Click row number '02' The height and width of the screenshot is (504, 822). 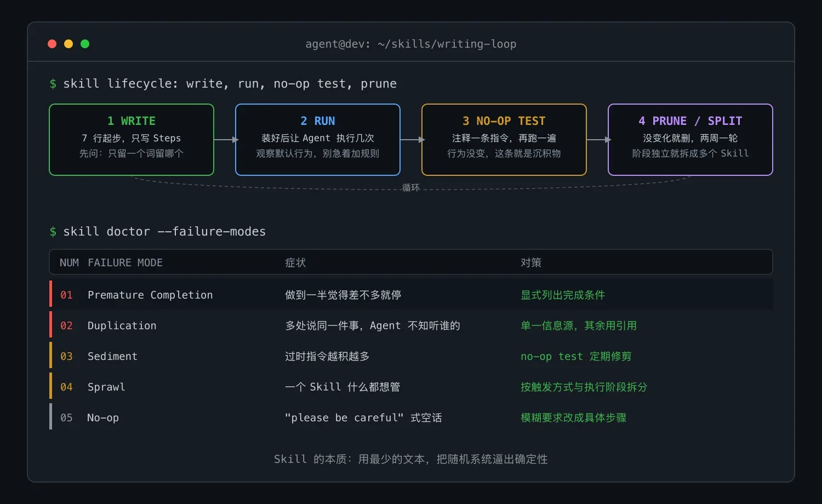click(66, 325)
